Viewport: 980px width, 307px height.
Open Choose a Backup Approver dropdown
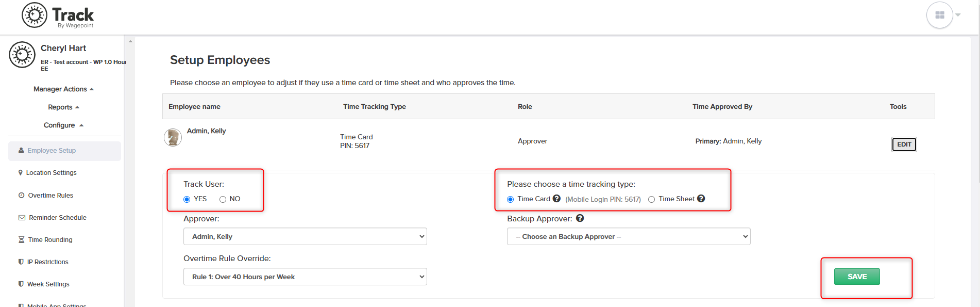click(x=629, y=236)
